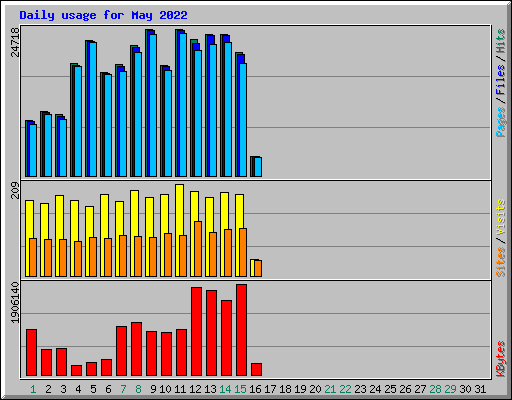
Task: Select green day 29 label
Action: [450, 389]
